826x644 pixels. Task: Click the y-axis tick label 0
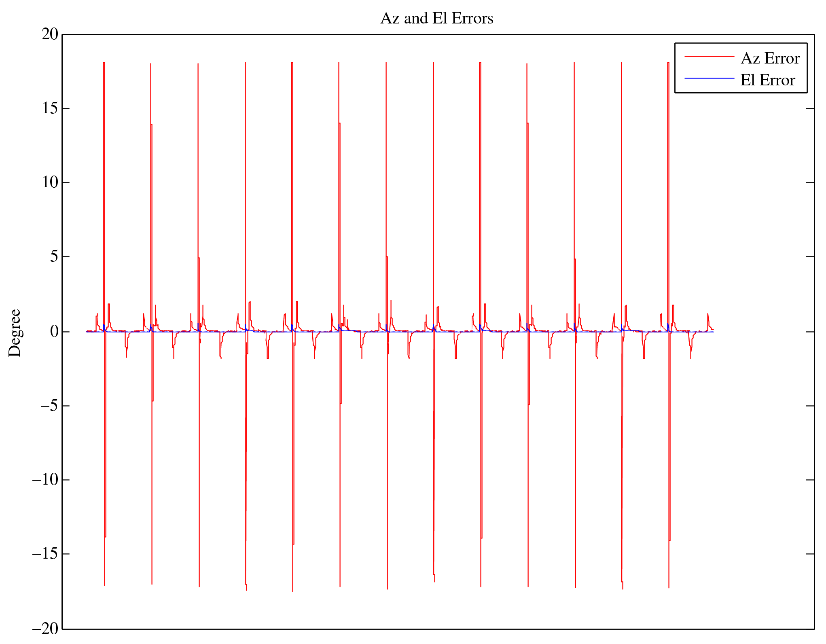click(54, 332)
